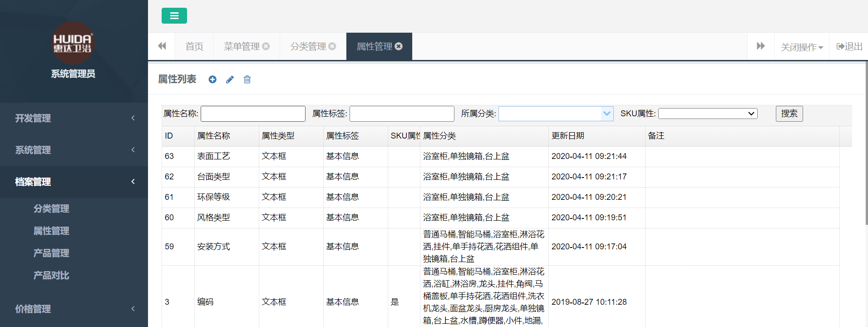Open 属性管理 in the sidebar
This screenshot has width=868, height=327.
(51, 231)
